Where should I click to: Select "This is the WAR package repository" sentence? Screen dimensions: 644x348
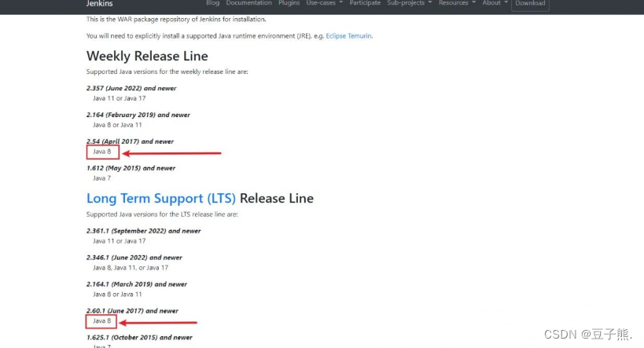[176, 20]
